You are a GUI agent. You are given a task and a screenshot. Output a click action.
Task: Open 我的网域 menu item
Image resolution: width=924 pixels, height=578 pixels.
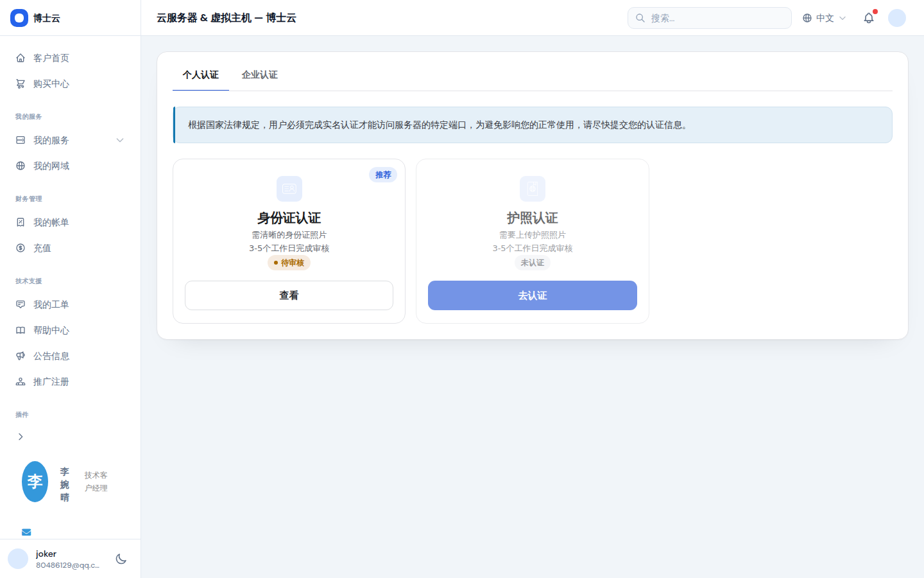point(71,166)
